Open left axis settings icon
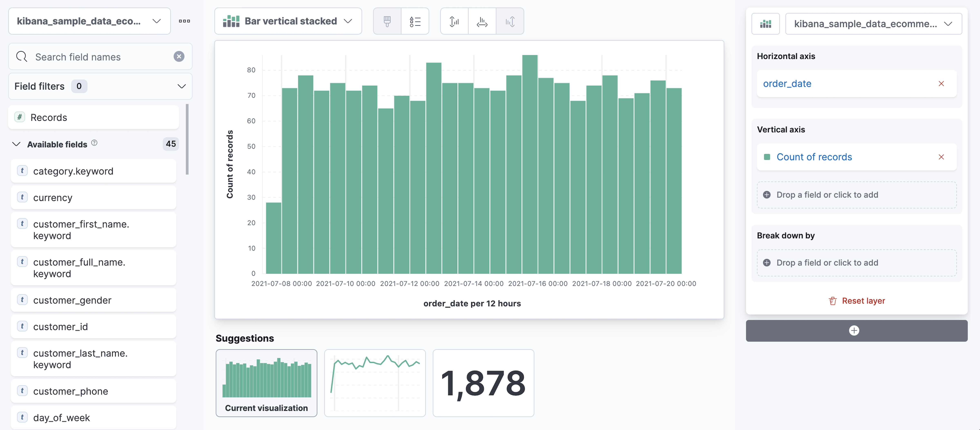This screenshot has width=980, height=430. pyautogui.click(x=454, y=21)
